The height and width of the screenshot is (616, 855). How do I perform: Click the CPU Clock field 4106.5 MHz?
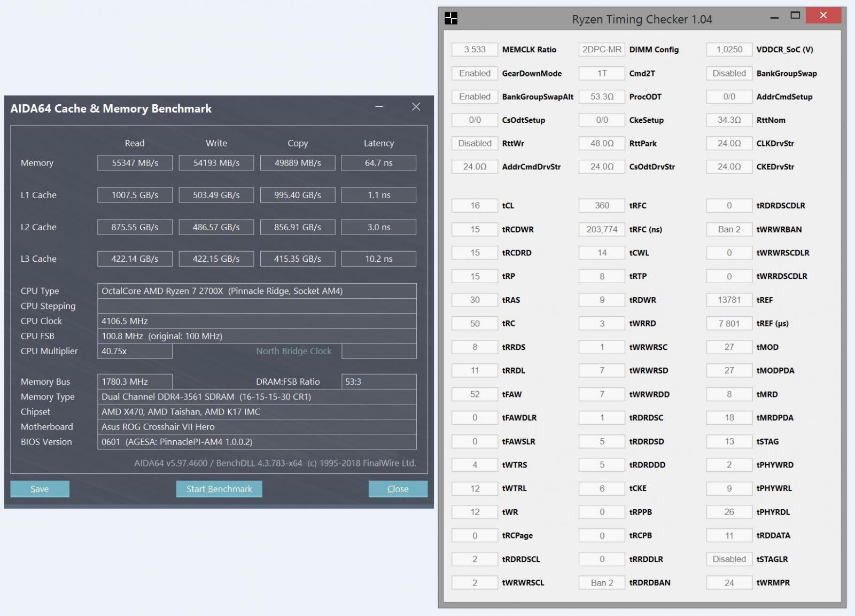tap(257, 321)
